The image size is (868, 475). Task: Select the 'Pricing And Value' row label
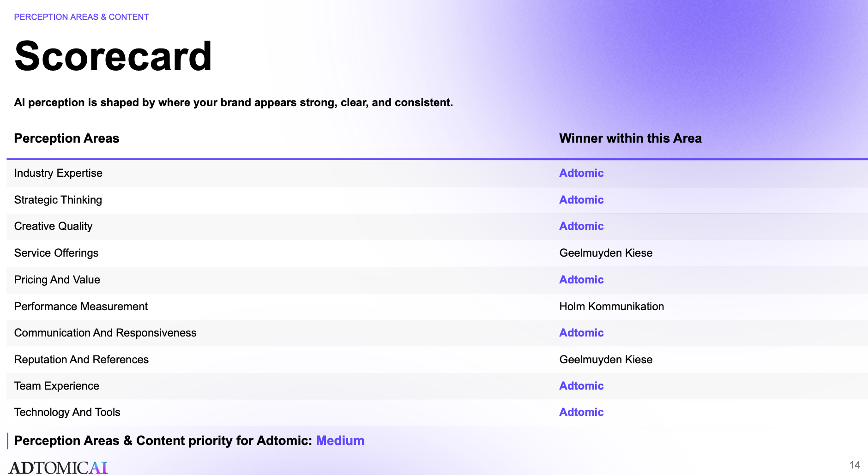coord(57,280)
